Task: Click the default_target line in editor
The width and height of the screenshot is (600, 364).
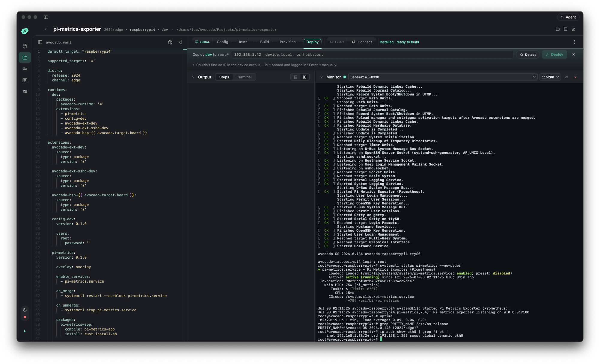Action: click(80, 51)
